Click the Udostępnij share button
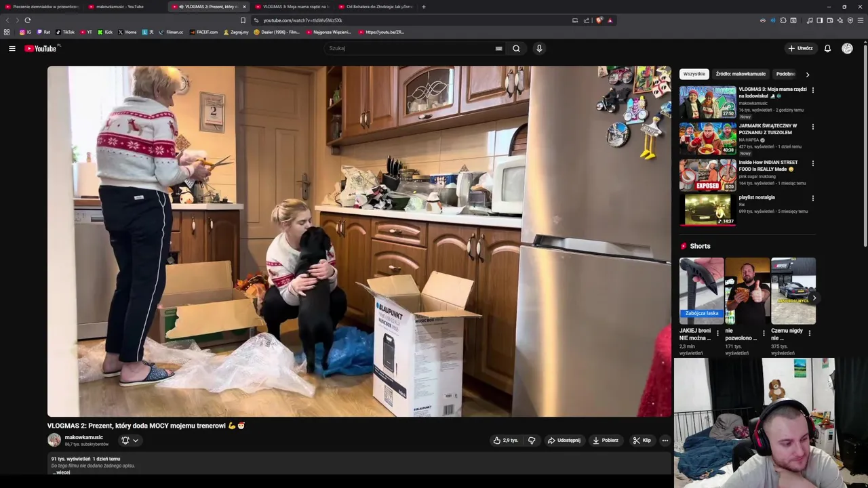The image size is (868, 488). coord(564,441)
